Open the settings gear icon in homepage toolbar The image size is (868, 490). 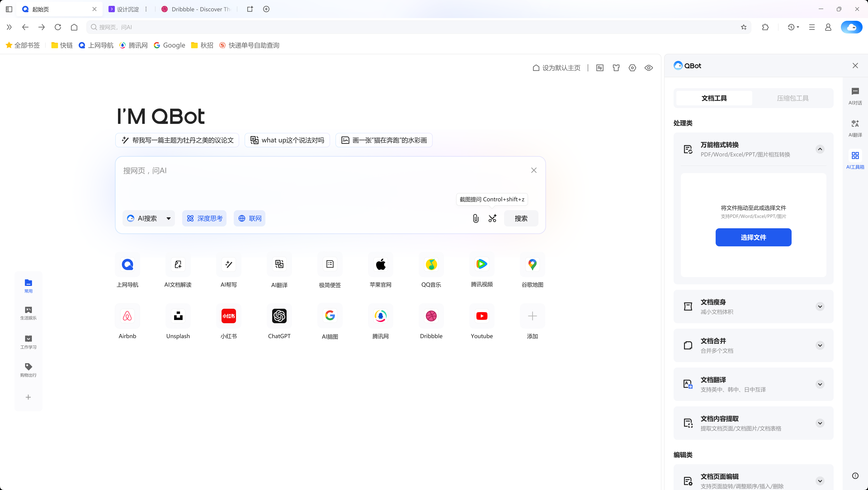[632, 68]
